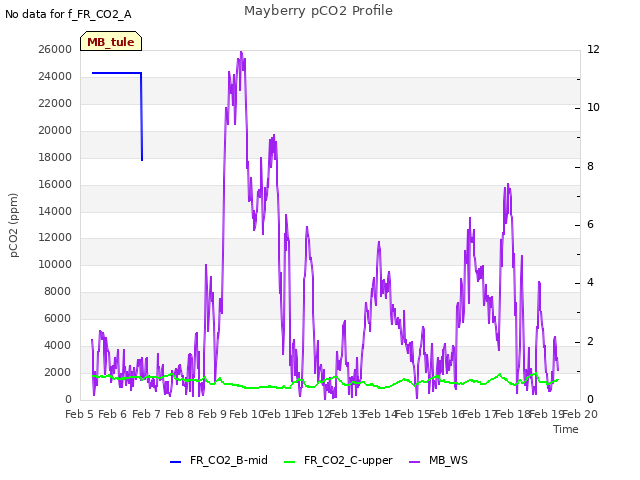Screen dimensions: 640x480
Task: Click the 20000 left axis label
Action: [x=55, y=130]
